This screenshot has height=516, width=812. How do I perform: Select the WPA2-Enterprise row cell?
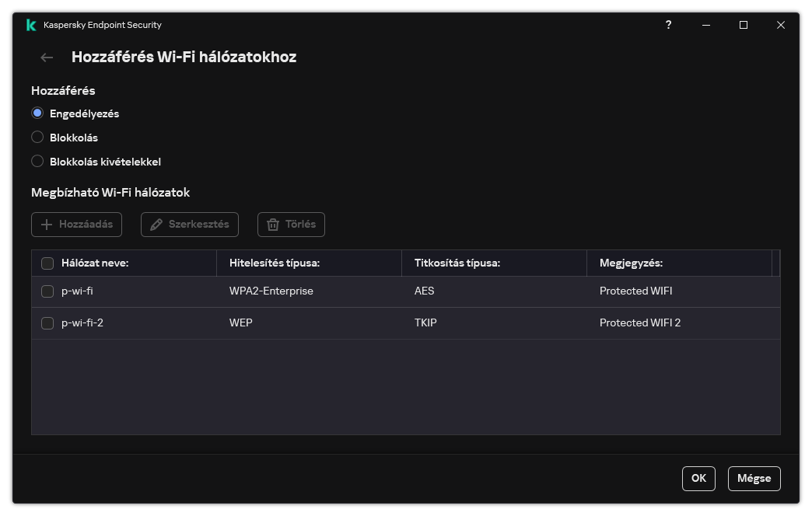pyautogui.click(x=271, y=291)
